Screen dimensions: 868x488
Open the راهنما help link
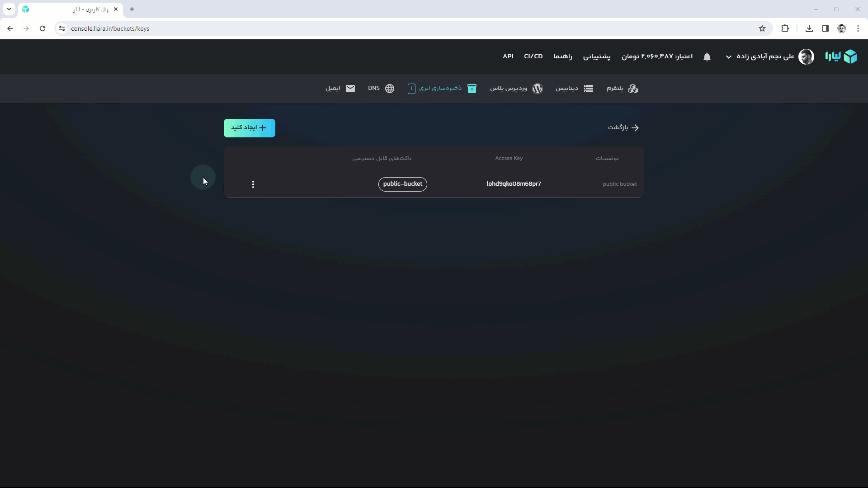[563, 56]
